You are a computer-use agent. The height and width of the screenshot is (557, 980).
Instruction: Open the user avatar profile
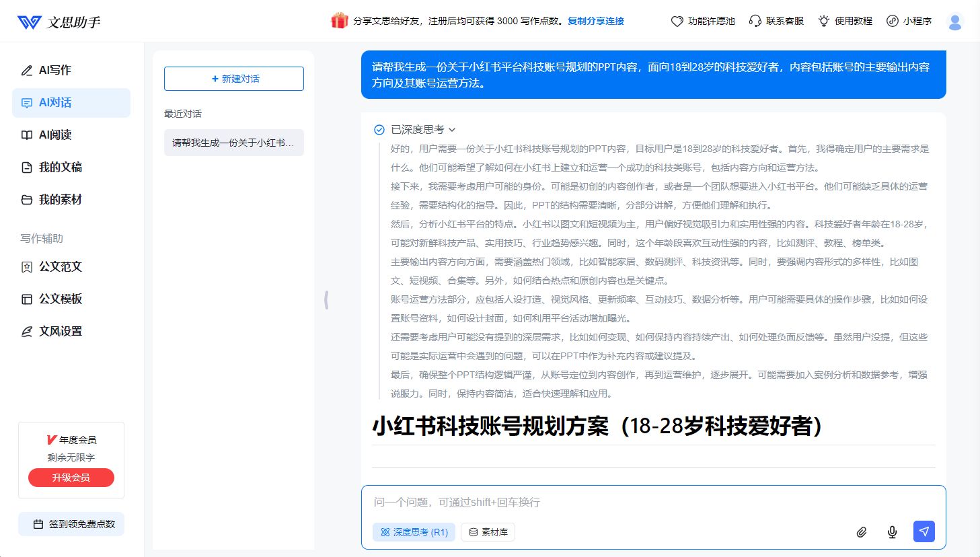click(955, 22)
